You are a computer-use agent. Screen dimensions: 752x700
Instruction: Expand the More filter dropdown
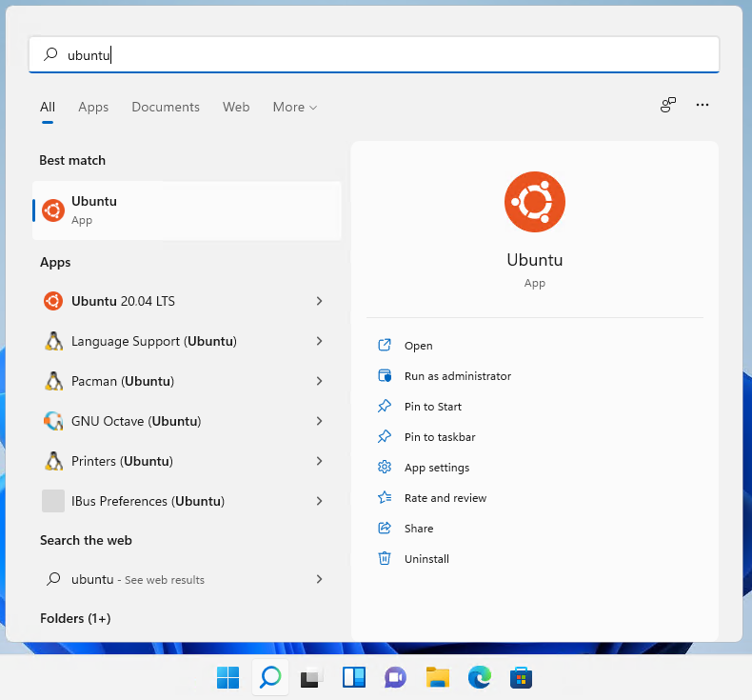pyautogui.click(x=294, y=108)
